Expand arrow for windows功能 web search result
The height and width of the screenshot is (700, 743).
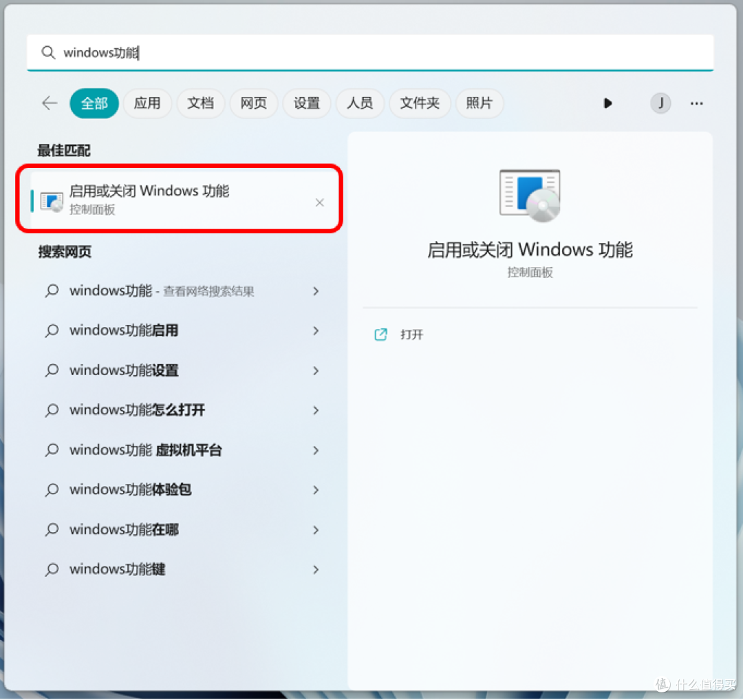coord(316,291)
